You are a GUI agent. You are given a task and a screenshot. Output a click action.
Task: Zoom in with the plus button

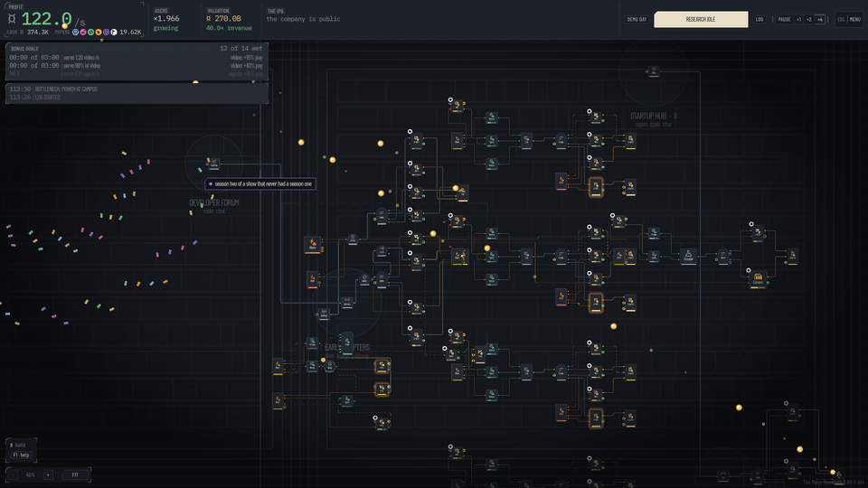(48, 474)
